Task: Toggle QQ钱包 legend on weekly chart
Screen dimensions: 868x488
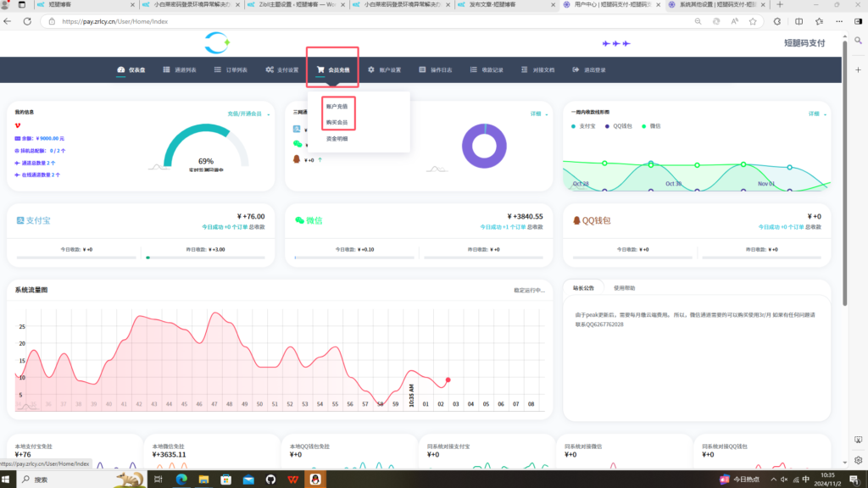Action: click(x=618, y=126)
